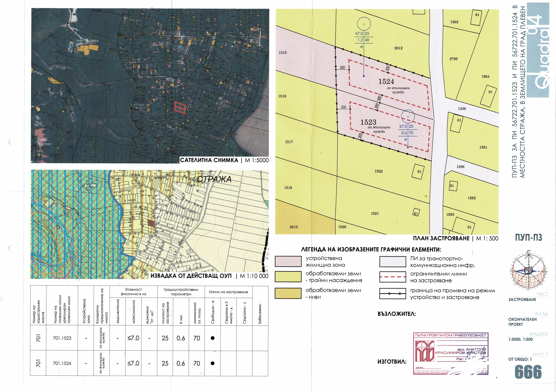556x392 pixels.
Task: Click the 'ПЪЛНА ПРОЕКТАНТСКА ПРАВОСПОСОБНОСТ' stamp header
Action: 451,335
